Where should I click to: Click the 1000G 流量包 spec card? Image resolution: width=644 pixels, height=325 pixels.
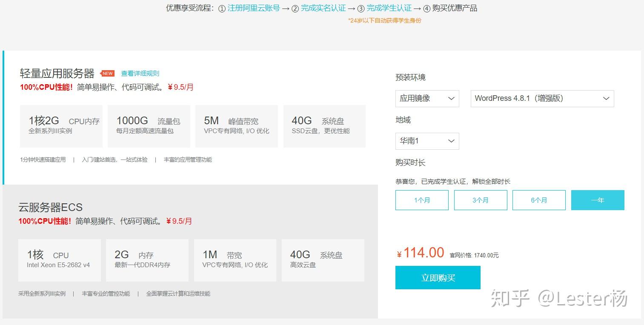tap(149, 126)
